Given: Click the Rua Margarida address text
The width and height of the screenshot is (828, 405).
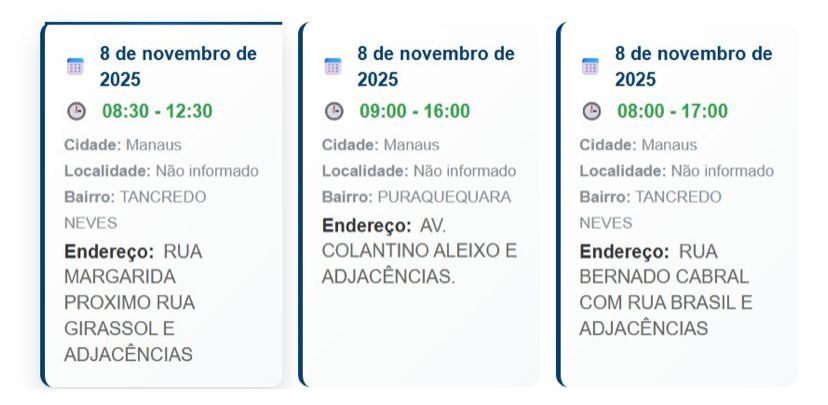Looking at the screenshot, I should (133, 302).
